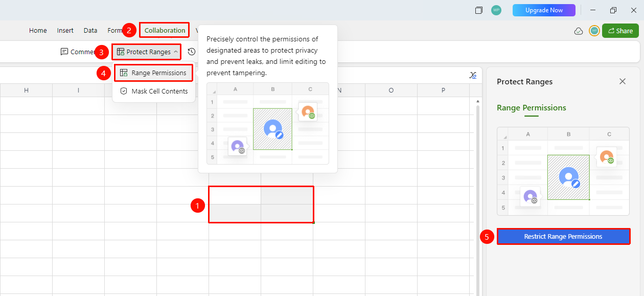Click the Restrict Range Permissions button
This screenshot has height=296, width=644.
[563, 236]
